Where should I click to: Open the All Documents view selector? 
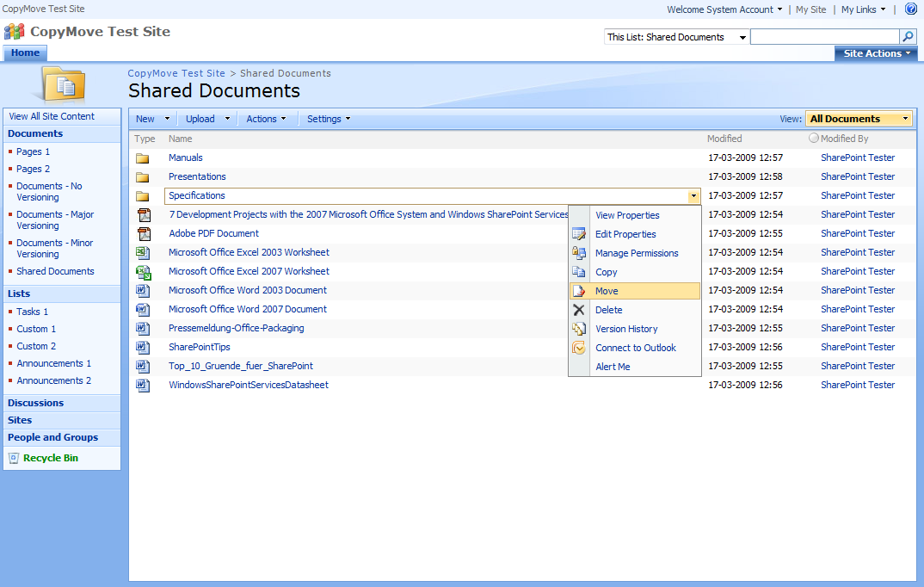tap(859, 119)
